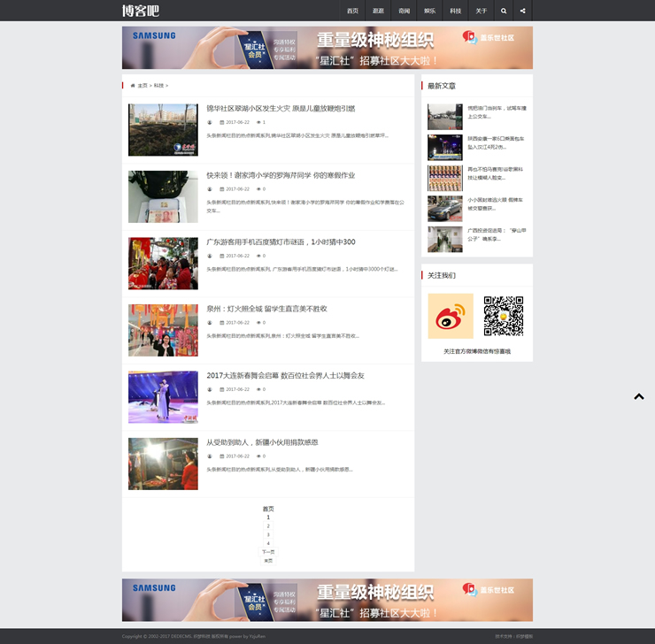This screenshot has width=655, height=644.
Task: Open thumbnail of 2017大连新春舞会 article
Action: (163, 397)
